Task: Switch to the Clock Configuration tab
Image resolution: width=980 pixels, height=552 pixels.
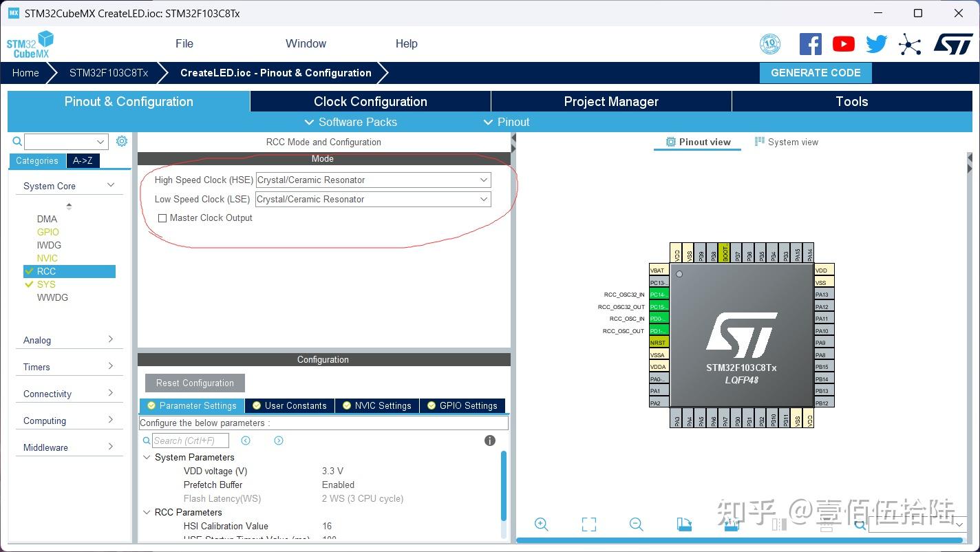Action: 370,101
